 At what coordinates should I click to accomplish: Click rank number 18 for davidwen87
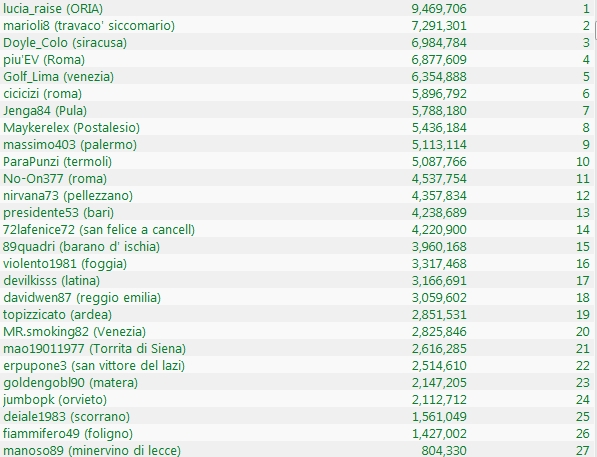pos(583,297)
